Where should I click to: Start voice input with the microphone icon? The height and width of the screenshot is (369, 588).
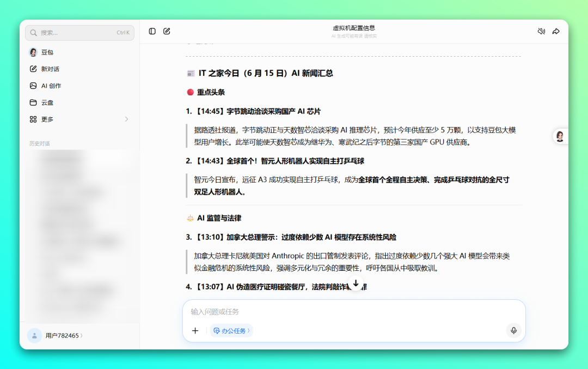click(x=513, y=330)
